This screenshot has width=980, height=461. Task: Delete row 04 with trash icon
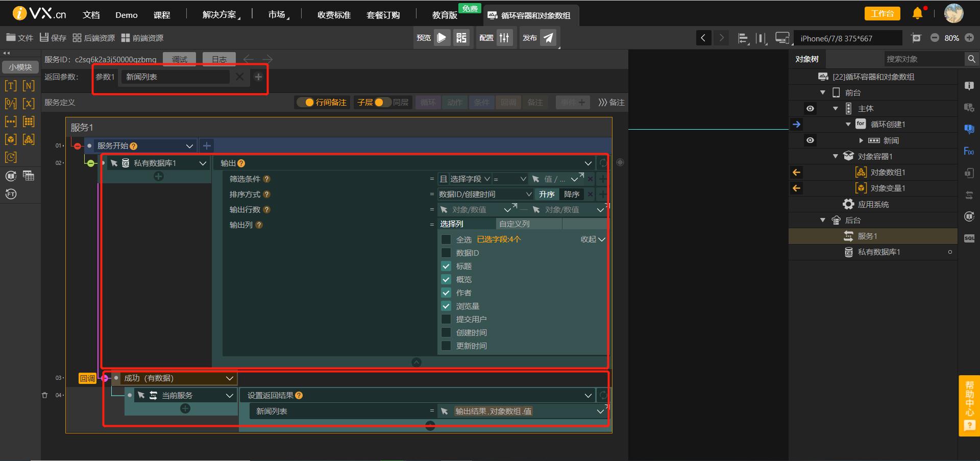click(x=44, y=395)
